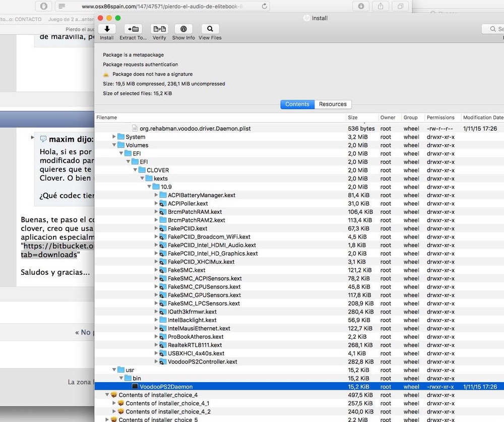Click the VoodooPS2Controller.kext bundle icon
The height and width of the screenshot is (422, 504).
click(163, 361)
